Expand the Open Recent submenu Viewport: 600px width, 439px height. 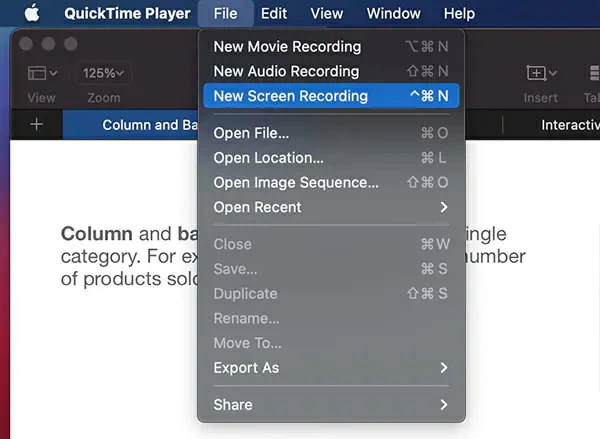[x=330, y=207]
